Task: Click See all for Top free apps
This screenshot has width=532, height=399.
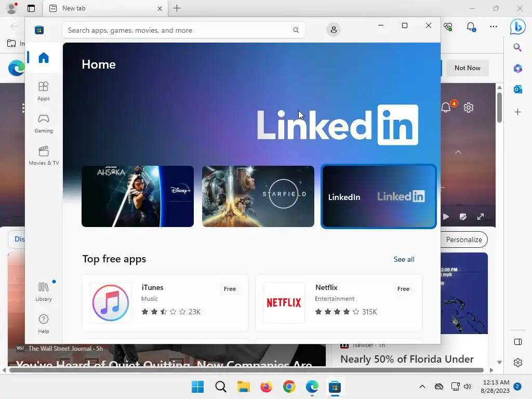Action: pos(404,259)
